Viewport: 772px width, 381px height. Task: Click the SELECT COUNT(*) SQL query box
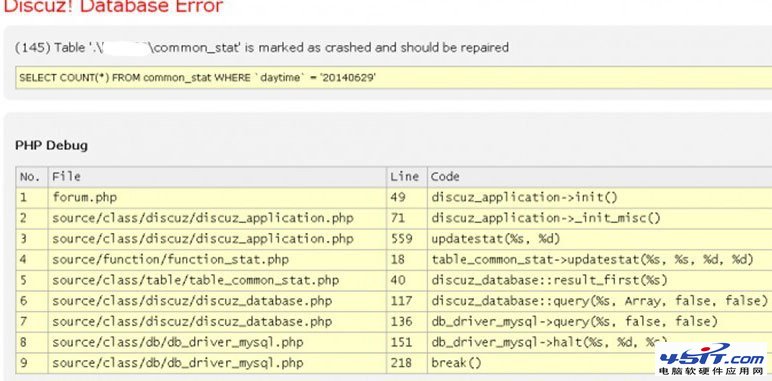pyautogui.click(x=393, y=78)
